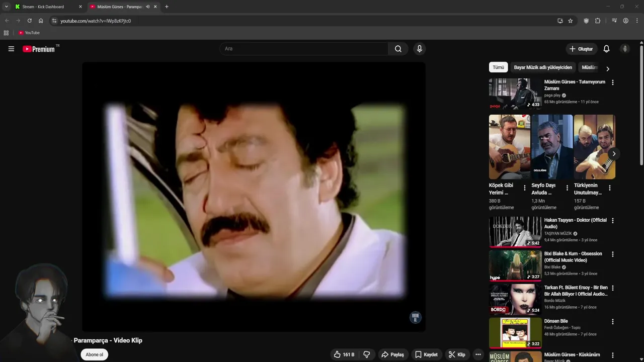
Task: Open the YouTube account avatar menu
Action: point(625,49)
